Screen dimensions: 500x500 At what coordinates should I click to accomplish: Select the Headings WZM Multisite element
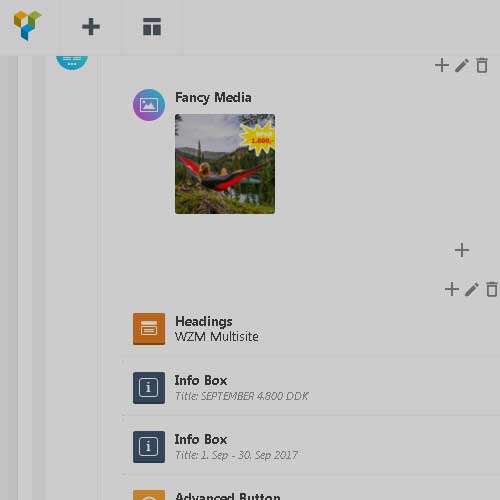tap(310, 329)
